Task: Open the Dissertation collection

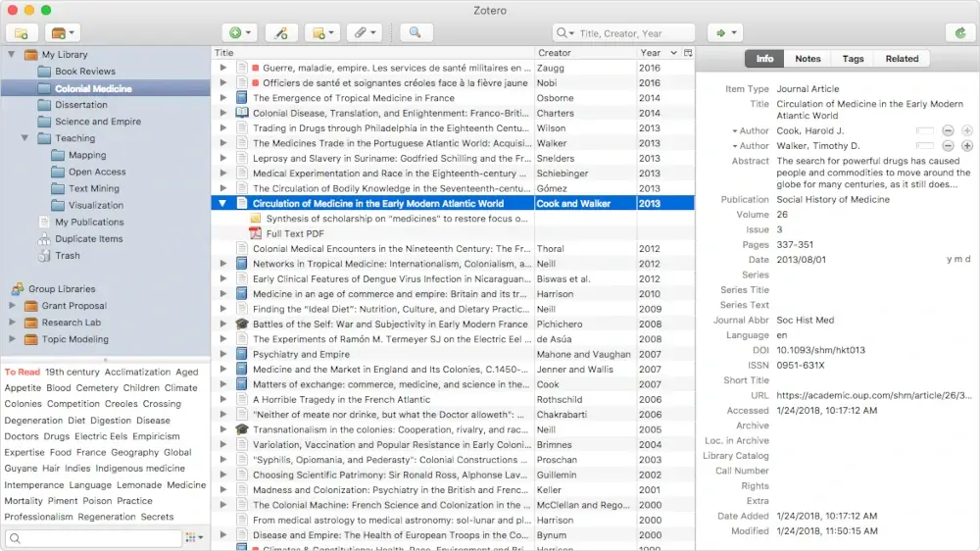Action: [81, 105]
